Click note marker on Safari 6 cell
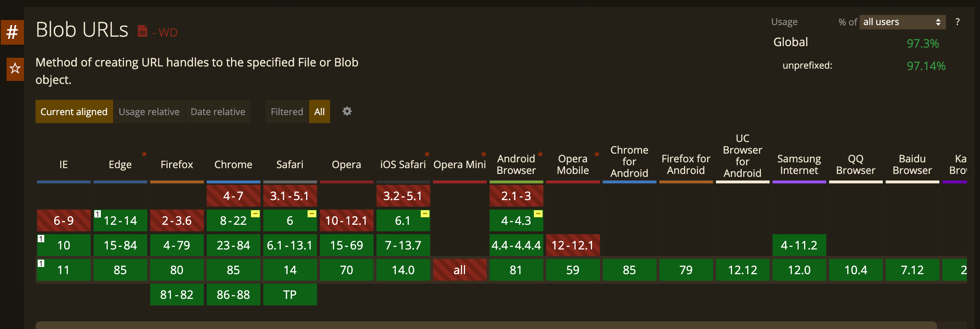This screenshot has height=329, width=980. coord(312,214)
